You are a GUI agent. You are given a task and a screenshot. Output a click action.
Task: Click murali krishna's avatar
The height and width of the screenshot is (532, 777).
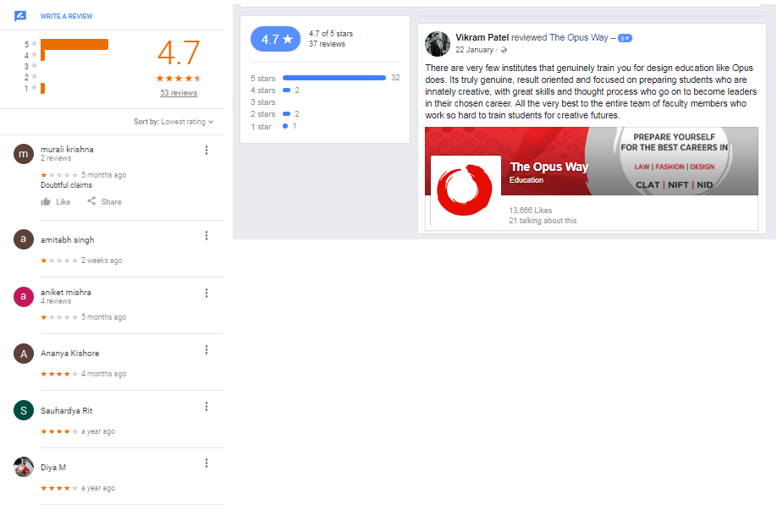tap(24, 154)
